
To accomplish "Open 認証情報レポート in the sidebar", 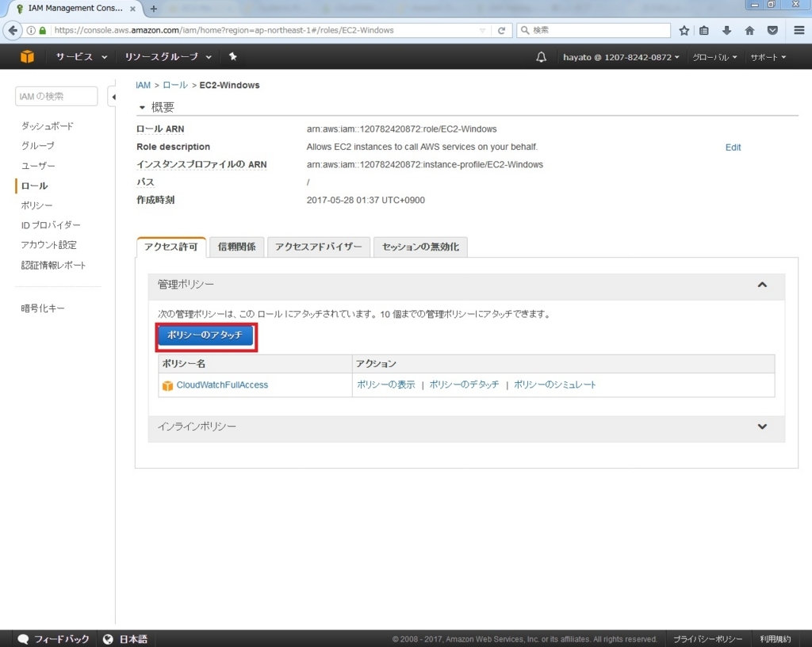I will pyautogui.click(x=53, y=265).
